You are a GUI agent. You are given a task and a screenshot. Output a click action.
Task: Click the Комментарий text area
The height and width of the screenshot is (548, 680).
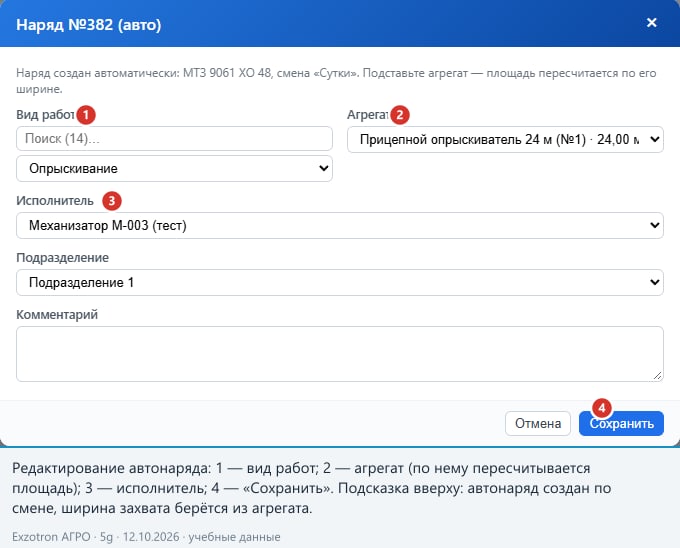tap(340, 354)
